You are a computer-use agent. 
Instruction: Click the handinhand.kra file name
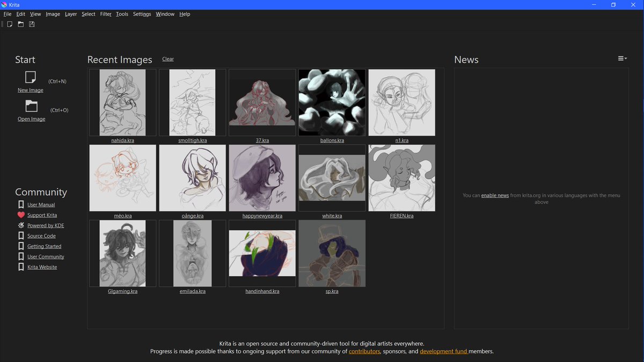262,292
